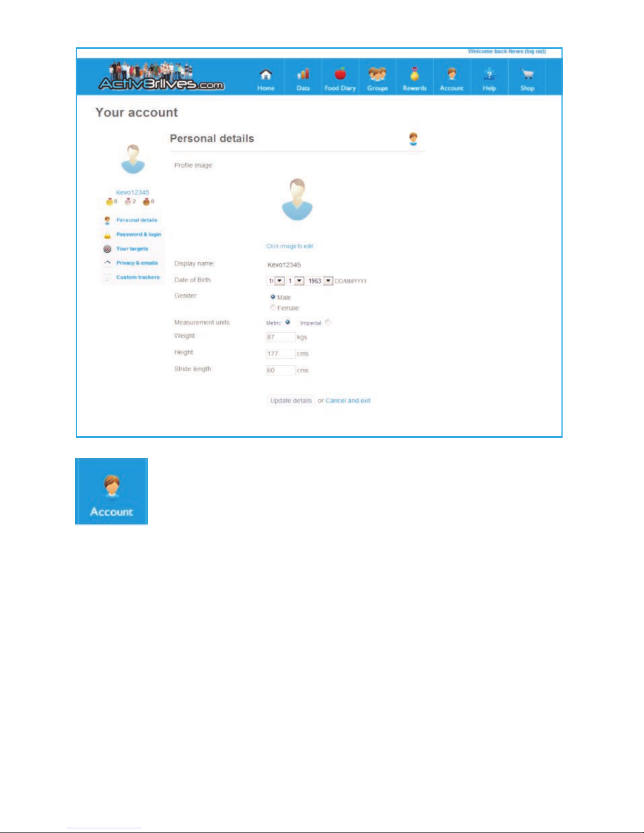Click the 'Click image to edit' link

[290, 246]
